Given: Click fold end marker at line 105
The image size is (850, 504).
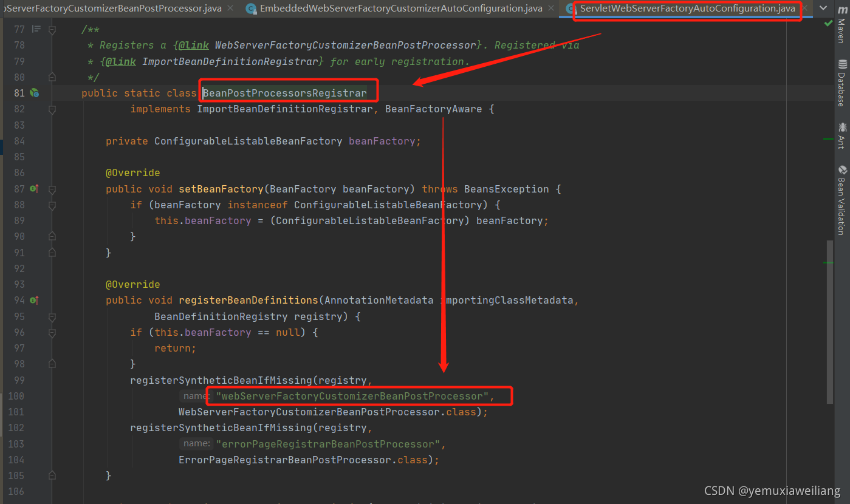Looking at the screenshot, I should 52,475.
